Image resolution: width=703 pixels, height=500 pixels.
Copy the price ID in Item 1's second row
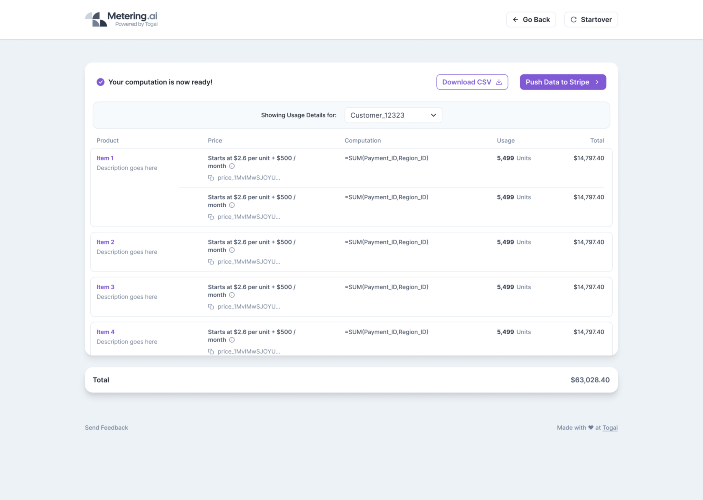pos(211,216)
